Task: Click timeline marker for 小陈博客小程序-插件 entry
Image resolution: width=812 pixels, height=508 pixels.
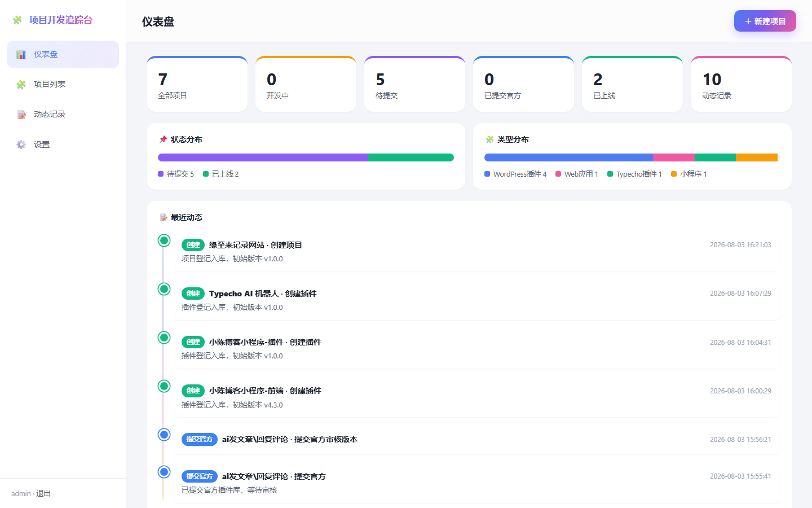Action: click(164, 338)
